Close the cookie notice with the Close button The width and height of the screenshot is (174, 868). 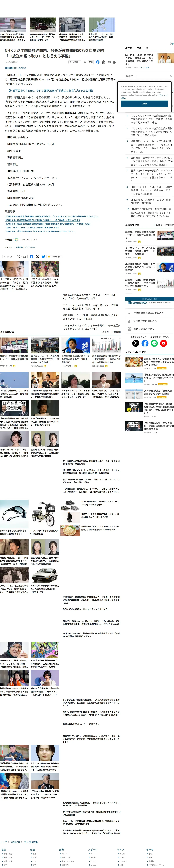(144, 103)
